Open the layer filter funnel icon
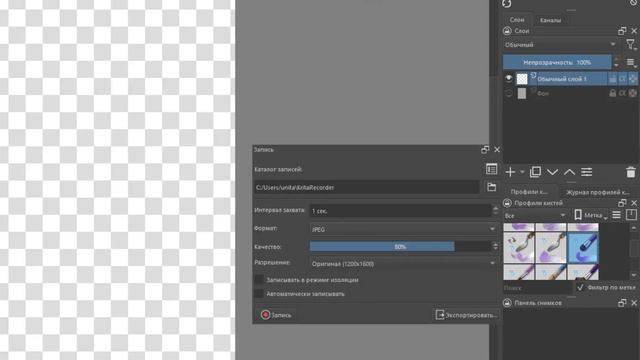This screenshot has width=640, height=360. [631, 44]
